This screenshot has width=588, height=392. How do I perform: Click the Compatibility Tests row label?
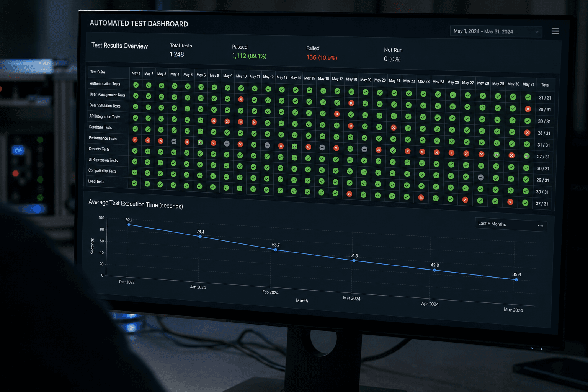point(102,171)
